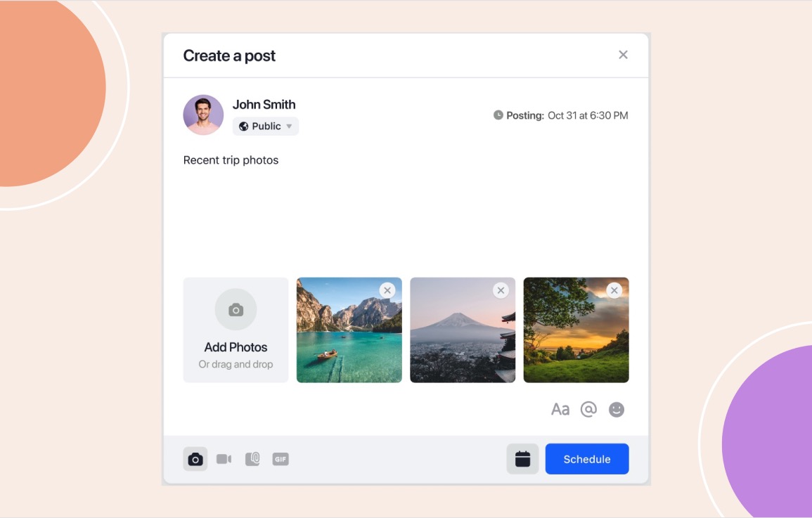The height and width of the screenshot is (518, 812).
Task: Click the Oct 31 at 6:30 PM posting time
Action: click(x=588, y=115)
